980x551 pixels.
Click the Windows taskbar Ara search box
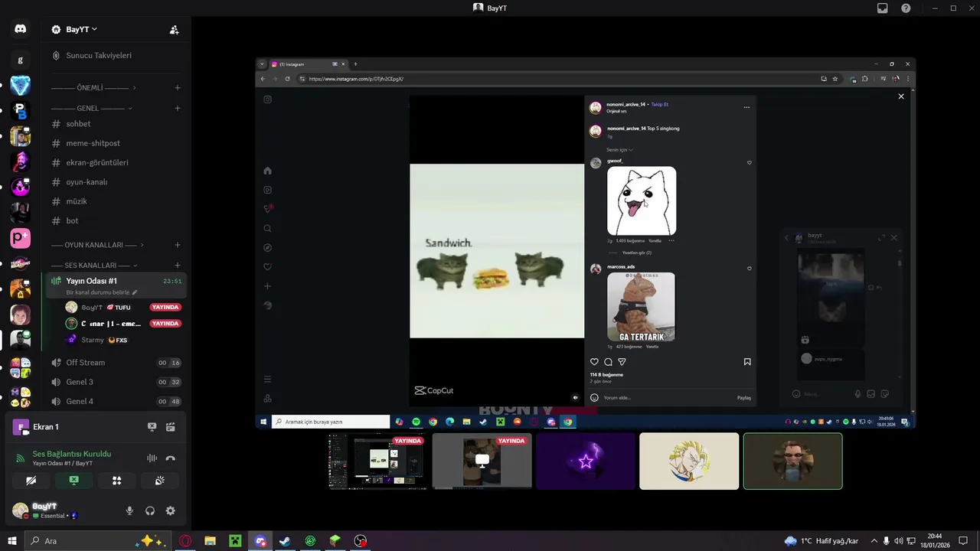(100, 541)
